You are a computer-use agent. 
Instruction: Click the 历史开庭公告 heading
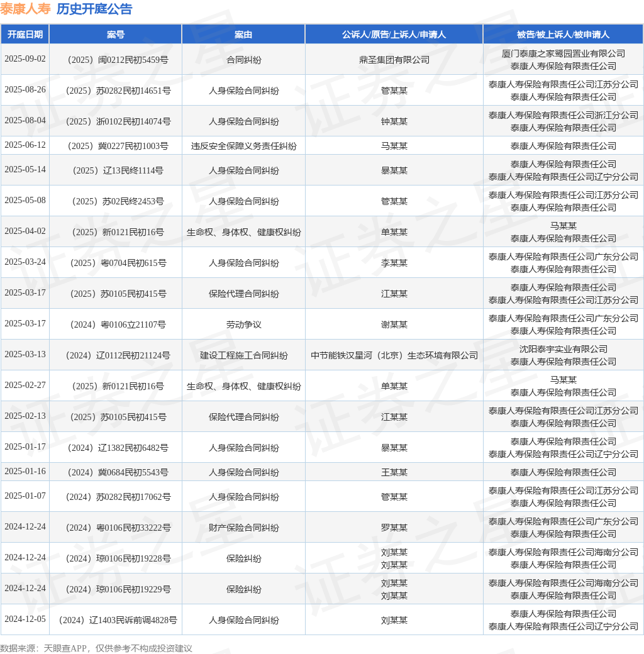pos(94,9)
